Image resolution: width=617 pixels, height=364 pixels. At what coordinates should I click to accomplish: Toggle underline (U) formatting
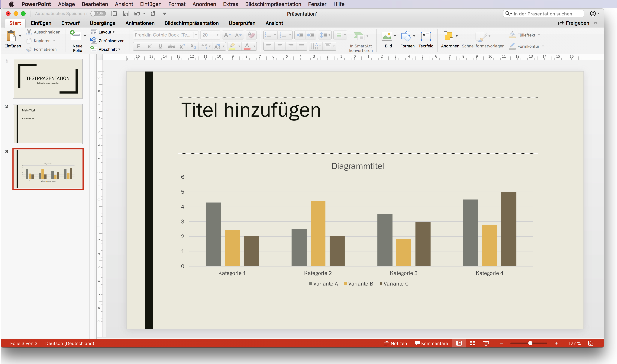pyautogui.click(x=160, y=46)
